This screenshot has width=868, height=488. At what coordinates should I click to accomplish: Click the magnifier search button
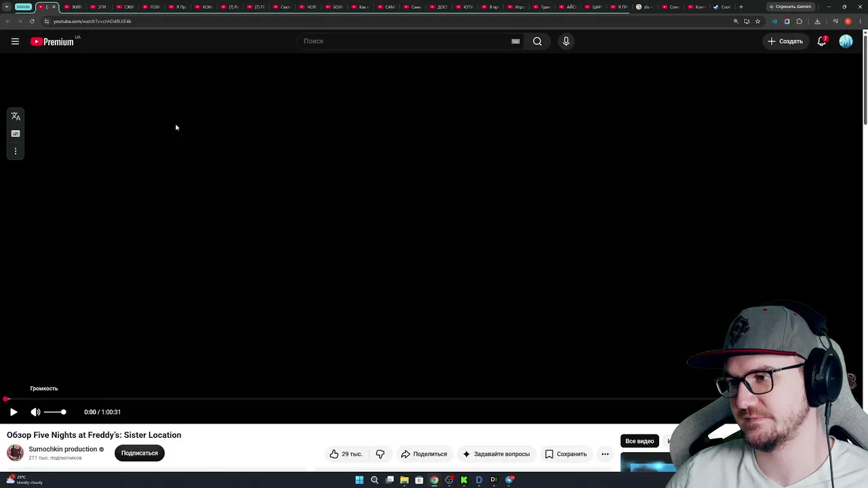(x=537, y=41)
